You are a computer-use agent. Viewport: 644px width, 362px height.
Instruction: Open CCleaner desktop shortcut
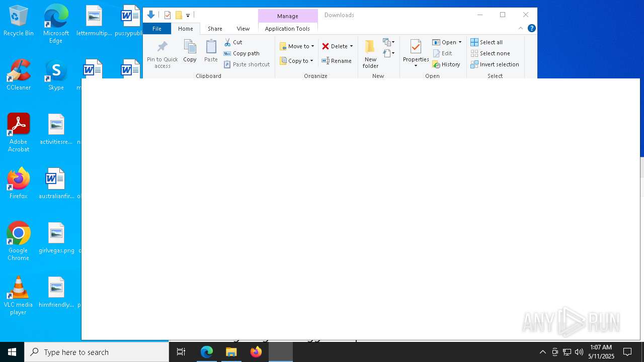click(x=19, y=75)
